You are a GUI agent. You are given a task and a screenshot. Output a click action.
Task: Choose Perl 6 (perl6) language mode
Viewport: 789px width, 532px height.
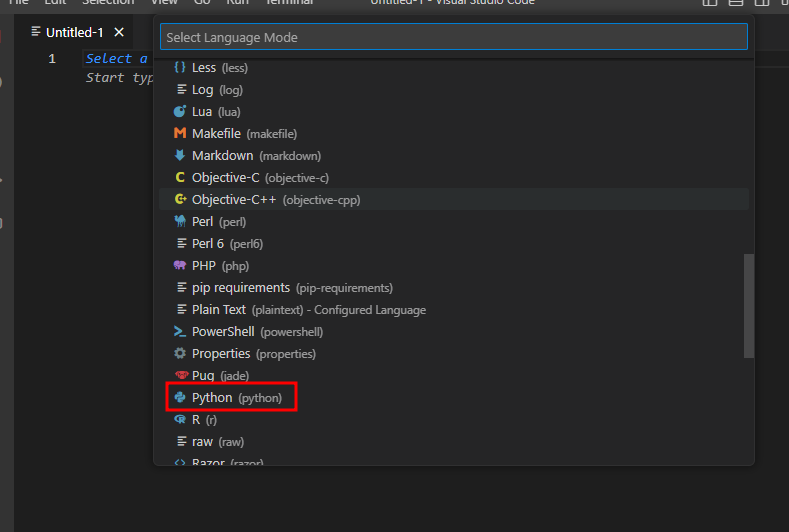tap(454, 244)
